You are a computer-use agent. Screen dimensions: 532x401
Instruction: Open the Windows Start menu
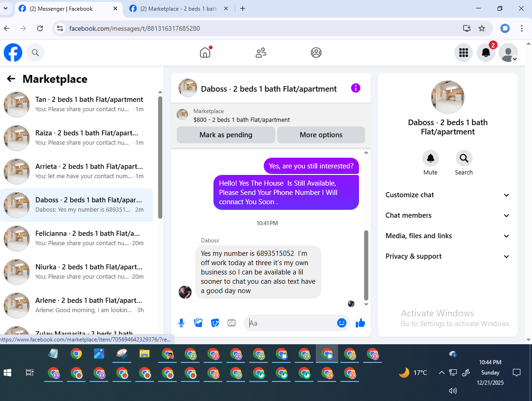(7, 373)
